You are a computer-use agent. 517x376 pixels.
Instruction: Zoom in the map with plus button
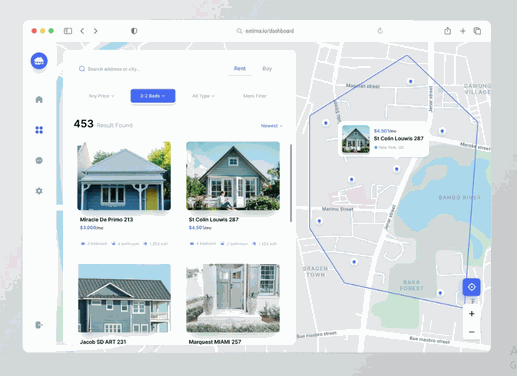click(471, 314)
